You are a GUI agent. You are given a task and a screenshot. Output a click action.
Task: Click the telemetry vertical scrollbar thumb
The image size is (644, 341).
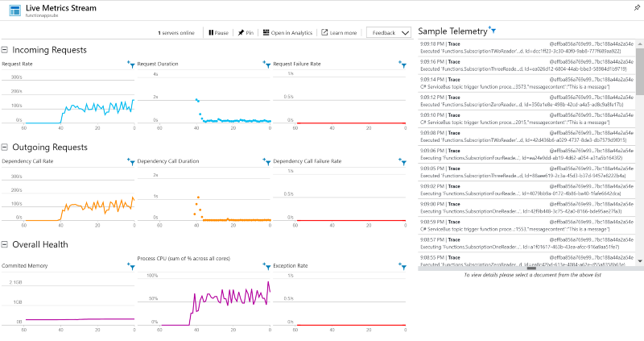(x=640, y=71)
